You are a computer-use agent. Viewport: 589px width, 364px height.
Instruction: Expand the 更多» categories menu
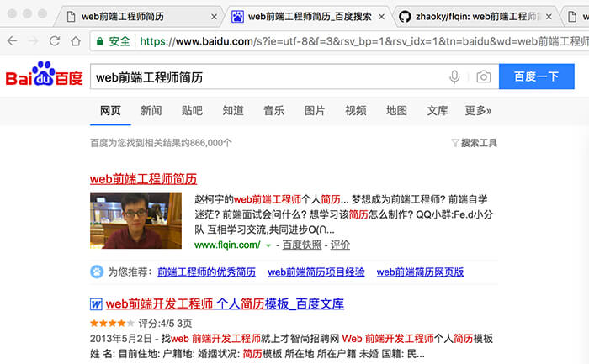tap(478, 111)
